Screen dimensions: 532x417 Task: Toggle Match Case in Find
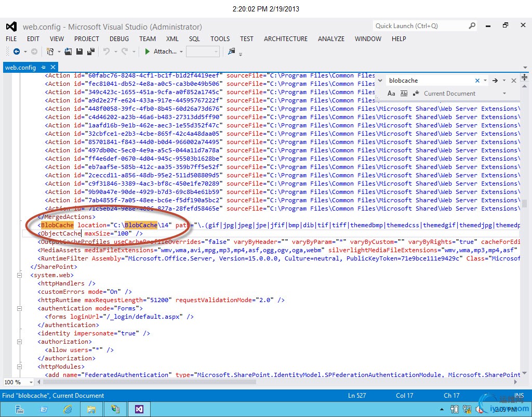[x=391, y=94]
